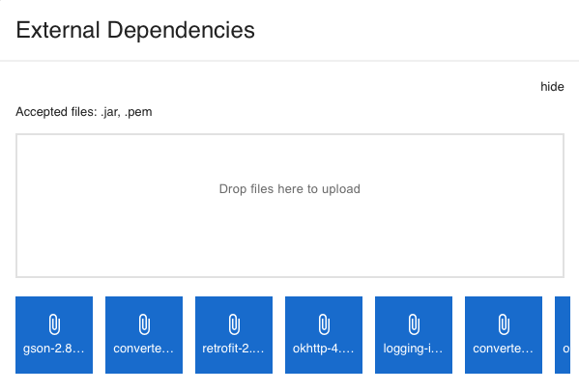Hide the External Dependencies upload section
579x392 pixels.
coord(552,87)
